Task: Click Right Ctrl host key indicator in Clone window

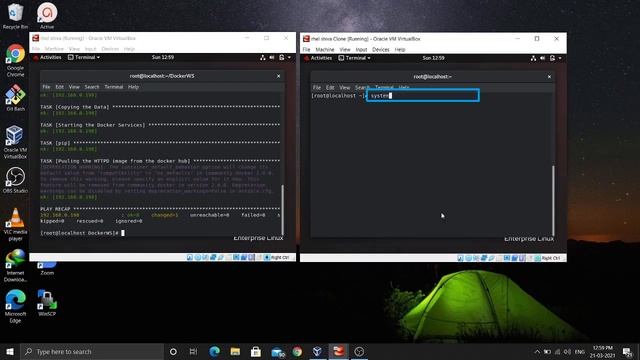Action: click(x=551, y=258)
